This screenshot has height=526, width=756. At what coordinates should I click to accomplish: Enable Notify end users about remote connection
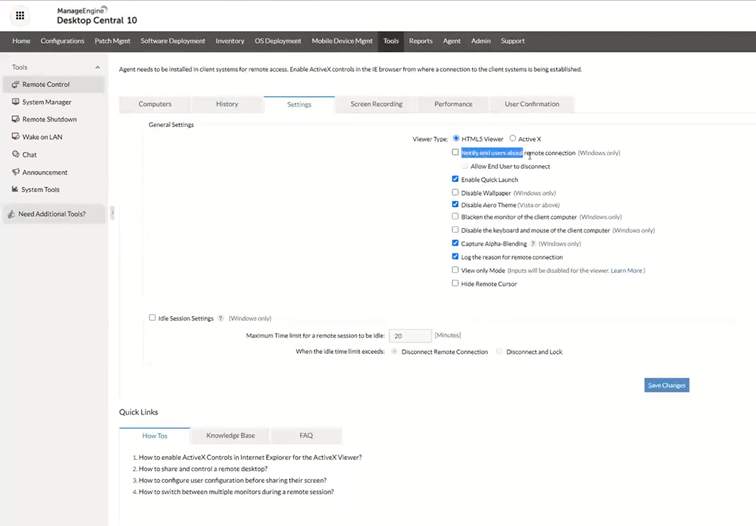[455, 152]
